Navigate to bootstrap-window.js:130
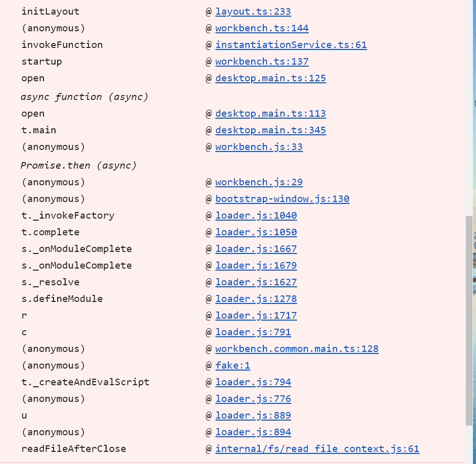 [282, 198]
